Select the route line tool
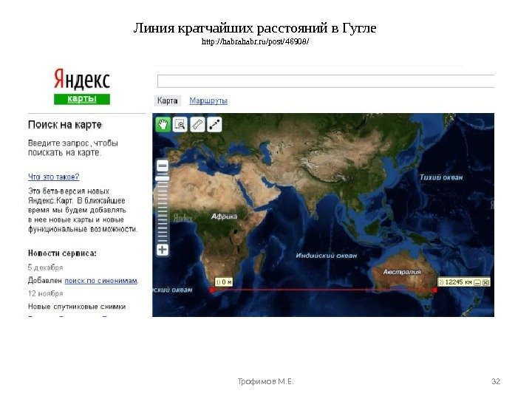532x399 pixels. pyautogui.click(x=214, y=125)
